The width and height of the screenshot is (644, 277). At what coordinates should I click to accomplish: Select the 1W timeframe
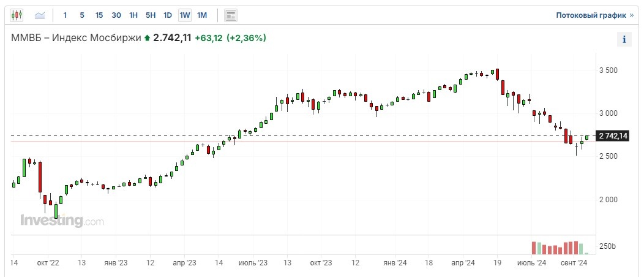pyautogui.click(x=185, y=15)
